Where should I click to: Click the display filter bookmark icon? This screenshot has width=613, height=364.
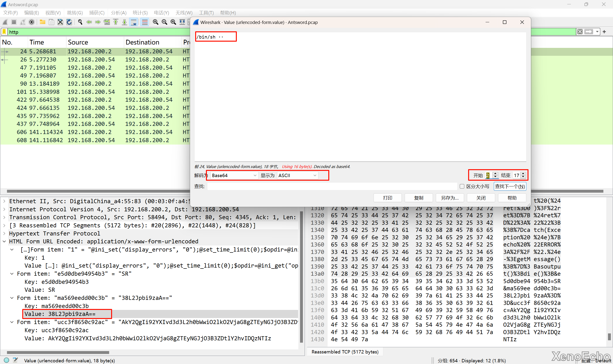[4, 32]
